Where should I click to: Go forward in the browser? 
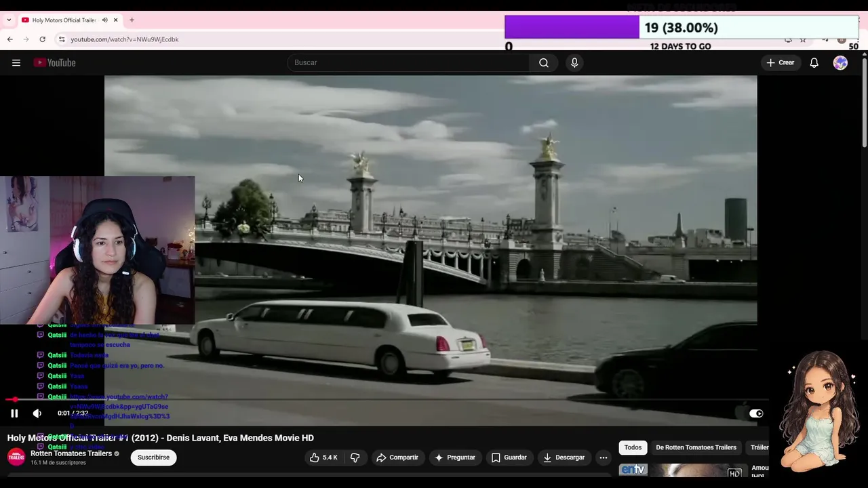[26, 39]
